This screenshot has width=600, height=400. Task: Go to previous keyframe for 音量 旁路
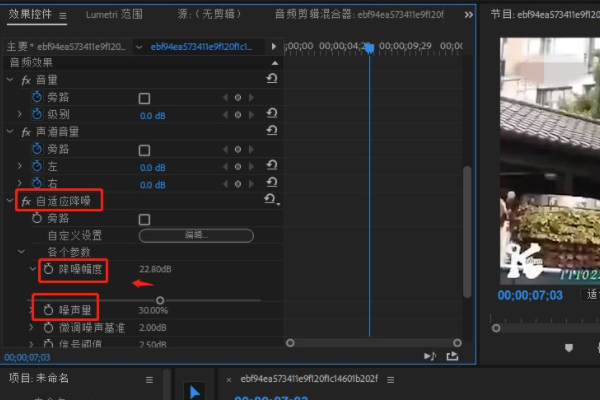[225, 98]
